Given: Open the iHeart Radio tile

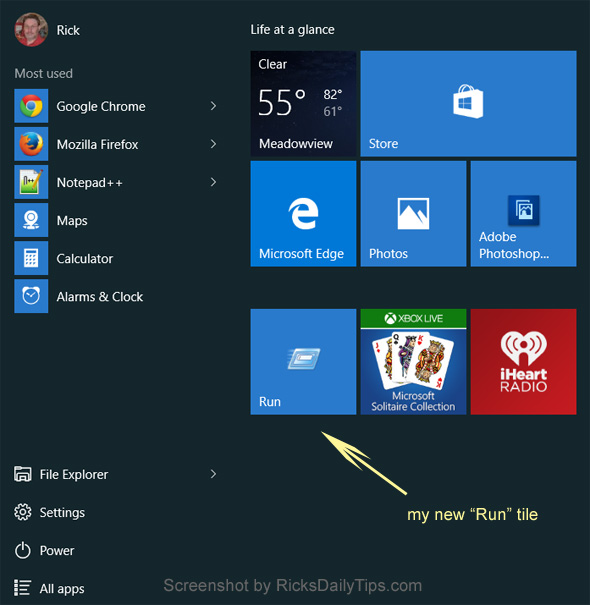Looking at the screenshot, I should click(524, 362).
